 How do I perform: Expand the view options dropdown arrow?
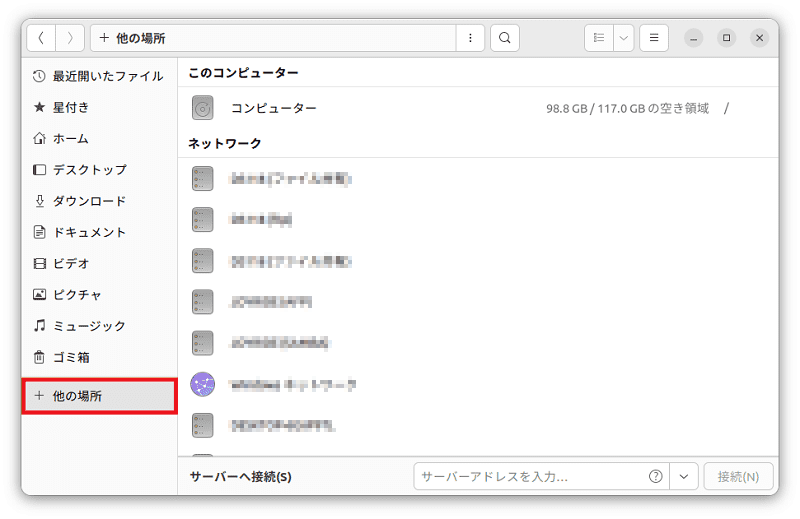coord(623,38)
